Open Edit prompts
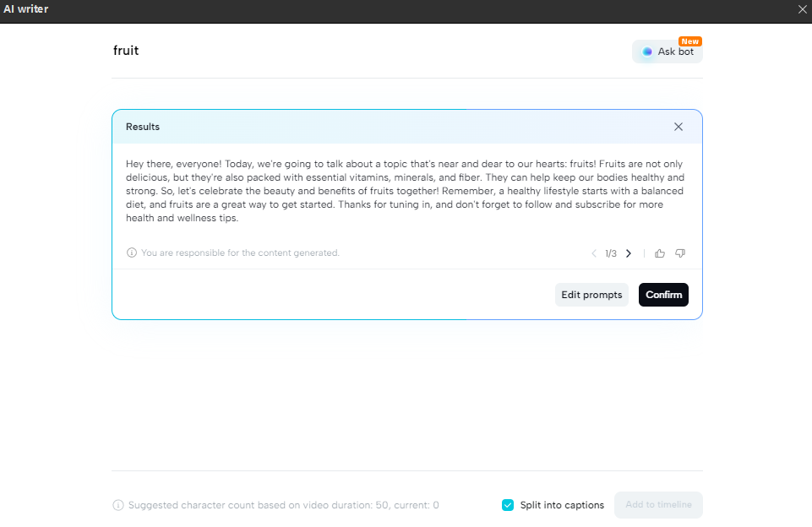Screen dimensions: 812x527 click(x=591, y=295)
